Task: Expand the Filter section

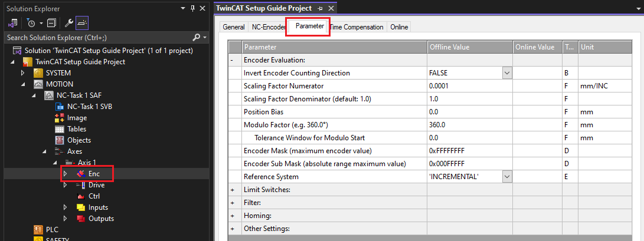Action: click(232, 203)
